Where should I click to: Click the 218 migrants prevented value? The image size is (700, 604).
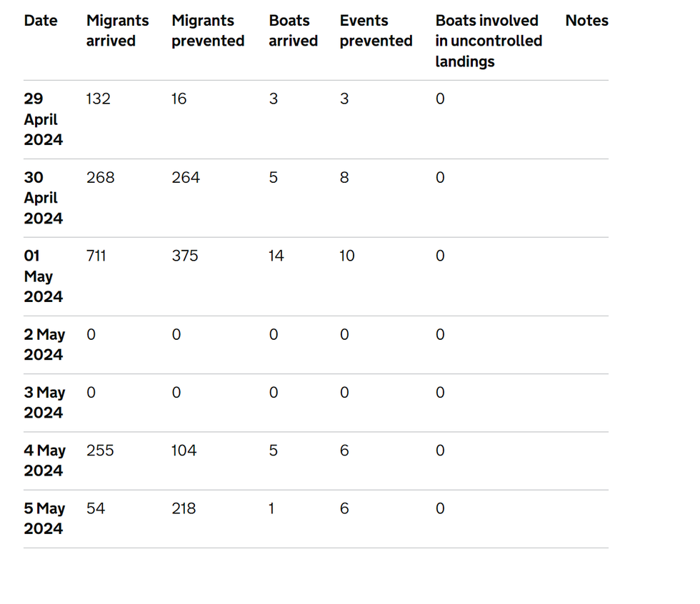point(184,508)
